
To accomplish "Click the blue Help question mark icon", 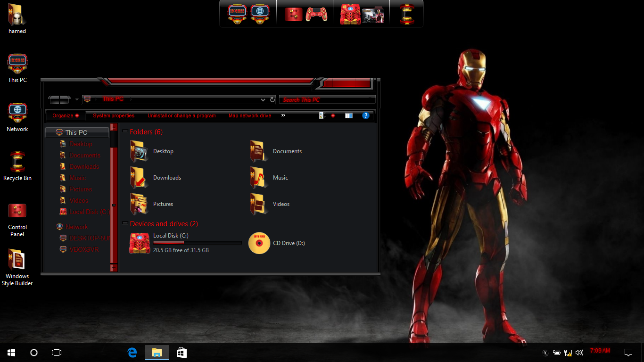I will (x=365, y=115).
